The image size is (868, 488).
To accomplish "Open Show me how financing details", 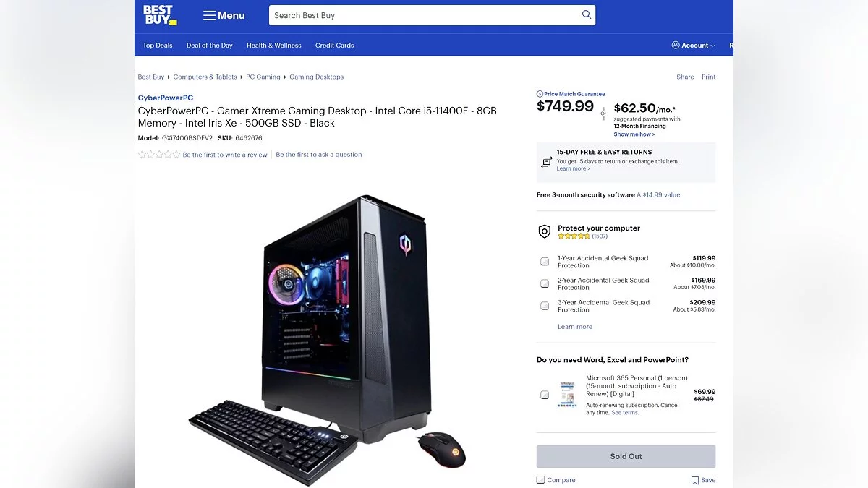I will (x=634, y=134).
